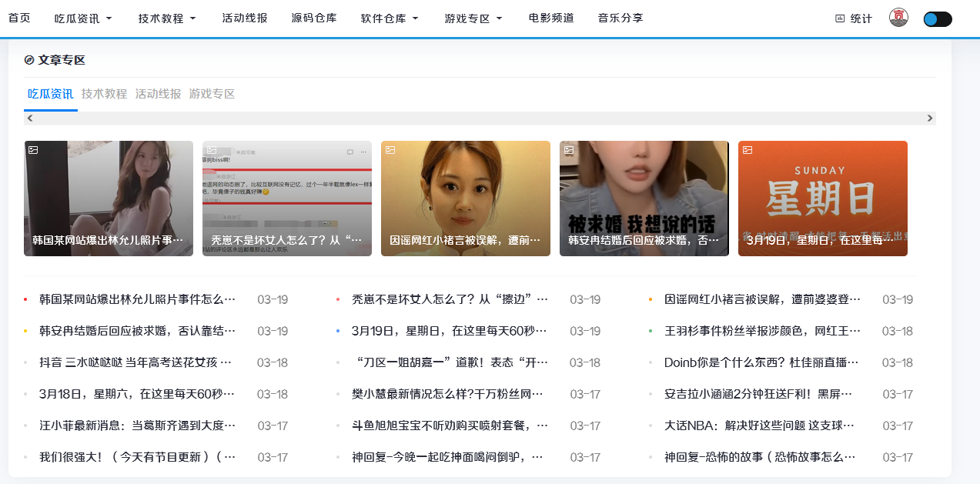Click the statistics icon next to 统计
The width and height of the screenshot is (980, 484).
point(840,18)
